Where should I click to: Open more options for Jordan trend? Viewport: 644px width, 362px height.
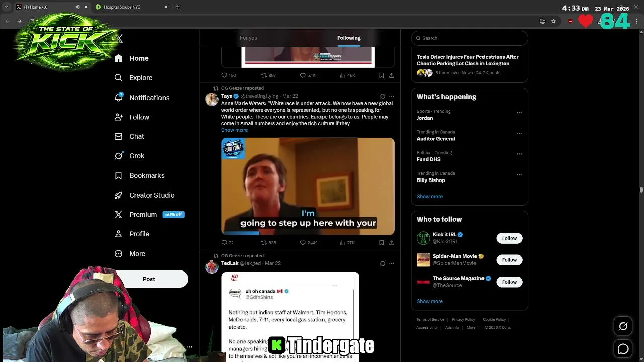[x=519, y=113]
